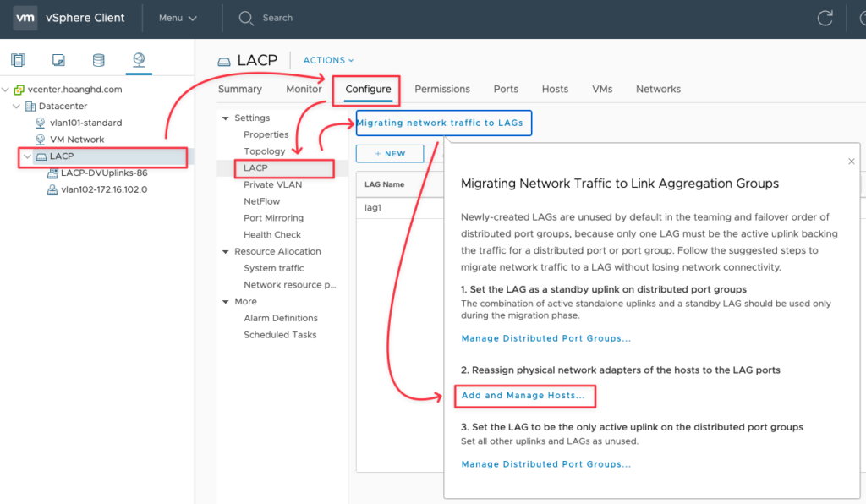
Task: Select vlan102-172.16.102.0 port group
Action: [104, 189]
